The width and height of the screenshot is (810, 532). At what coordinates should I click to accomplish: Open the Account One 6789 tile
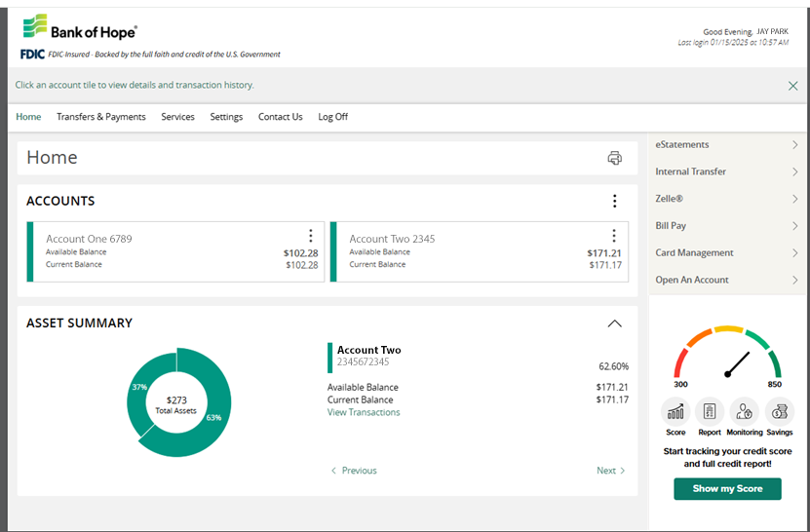(175, 252)
